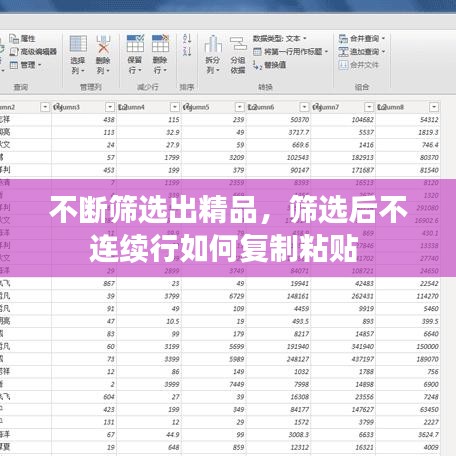Viewport: 456px width, 456px height.
Task: Open the 管理 manage menu
Action: coord(26,65)
